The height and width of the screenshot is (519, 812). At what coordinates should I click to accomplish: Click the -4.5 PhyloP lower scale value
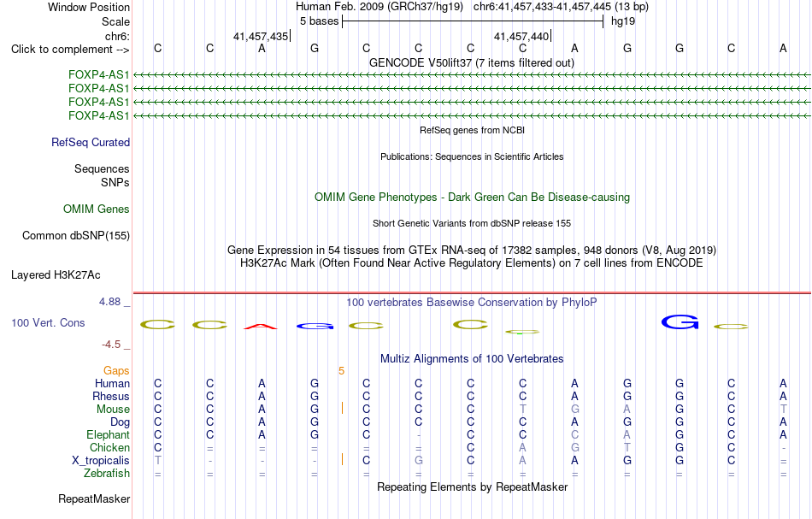coord(111,345)
